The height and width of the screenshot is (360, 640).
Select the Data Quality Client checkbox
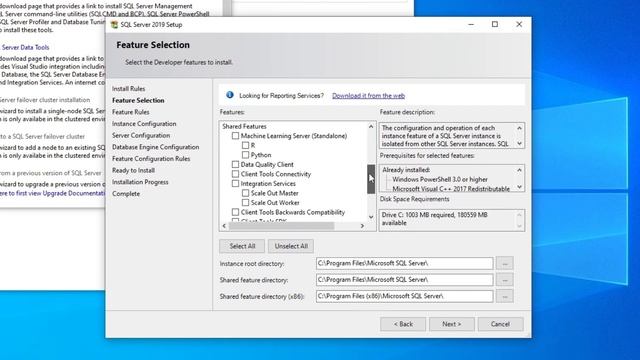pyautogui.click(x=236, y=164)
